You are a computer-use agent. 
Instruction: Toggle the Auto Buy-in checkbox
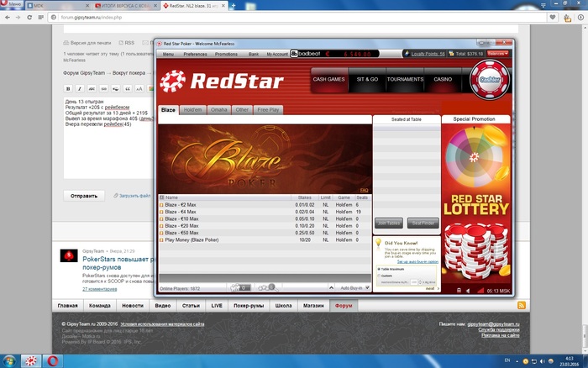pyautogui.click(x=368, y=287)
